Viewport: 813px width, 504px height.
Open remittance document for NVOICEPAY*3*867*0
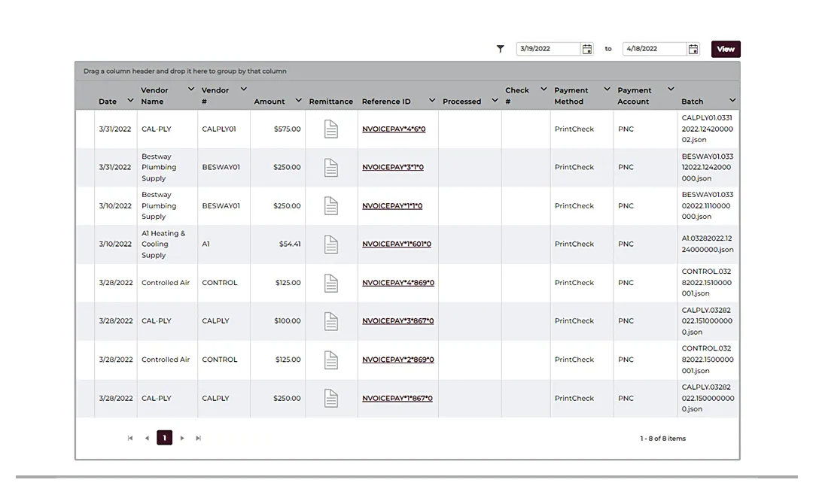pyautogui.click(x=330, y=321)
